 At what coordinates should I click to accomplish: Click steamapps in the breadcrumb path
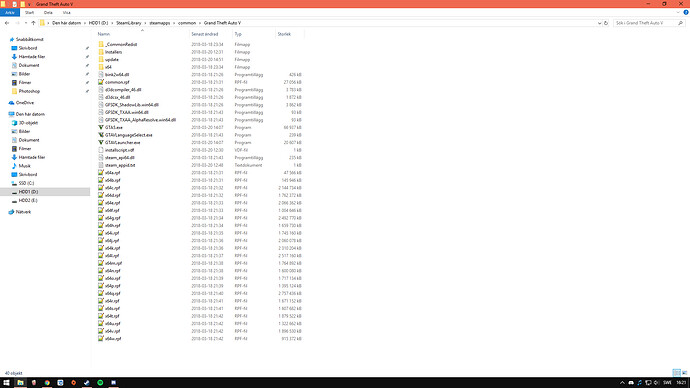159,23
